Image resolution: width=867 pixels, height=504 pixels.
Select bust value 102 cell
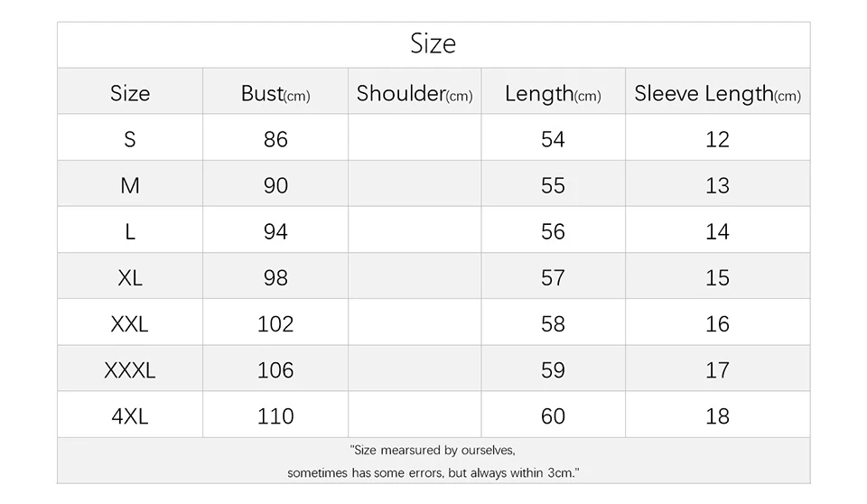(275, 323)
